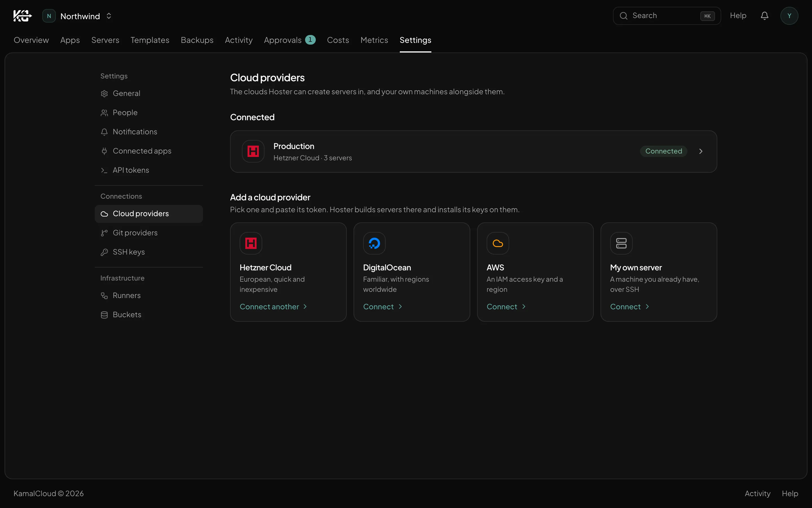Screen dimensions: 812x508
Task: Open the Backups tab
Action: click(197, 40)
